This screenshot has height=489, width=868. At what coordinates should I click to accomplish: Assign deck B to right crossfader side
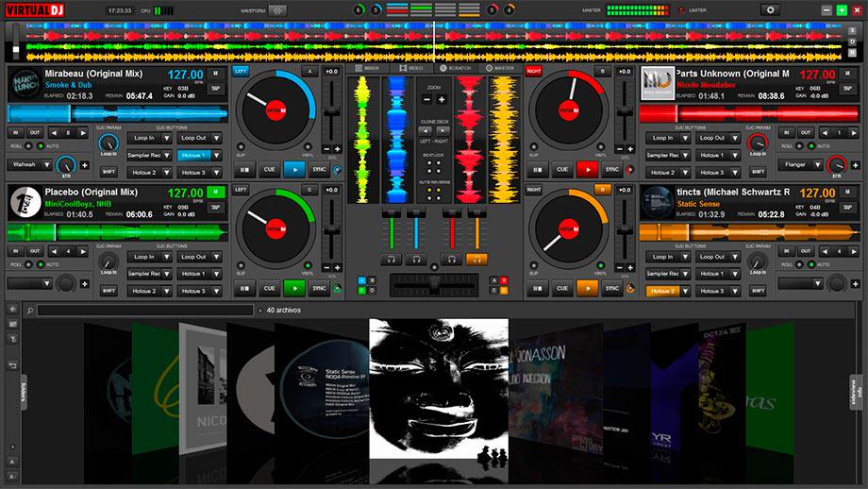[x=504, y=280]
